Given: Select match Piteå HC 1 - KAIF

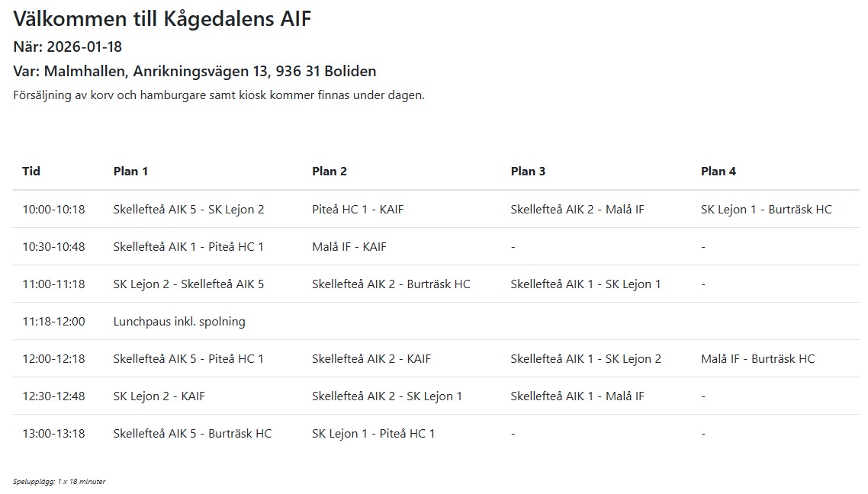Looking at the screenshot, I should (x=358, y=209).
